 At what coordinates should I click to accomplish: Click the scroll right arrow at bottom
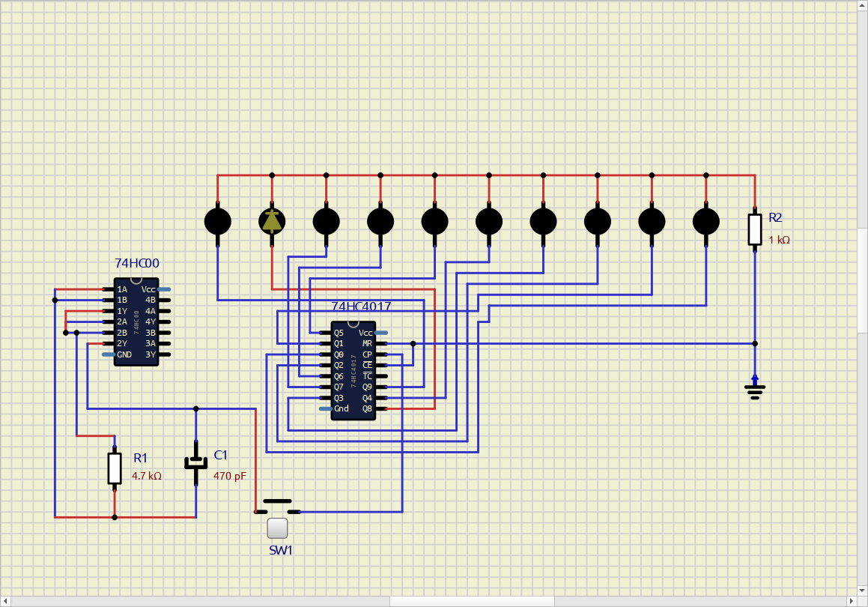[851, 601]
